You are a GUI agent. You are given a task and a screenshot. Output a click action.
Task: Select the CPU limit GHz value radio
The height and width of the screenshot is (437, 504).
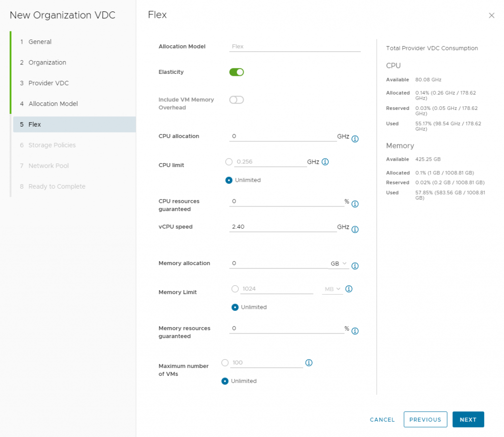(229, 162)
